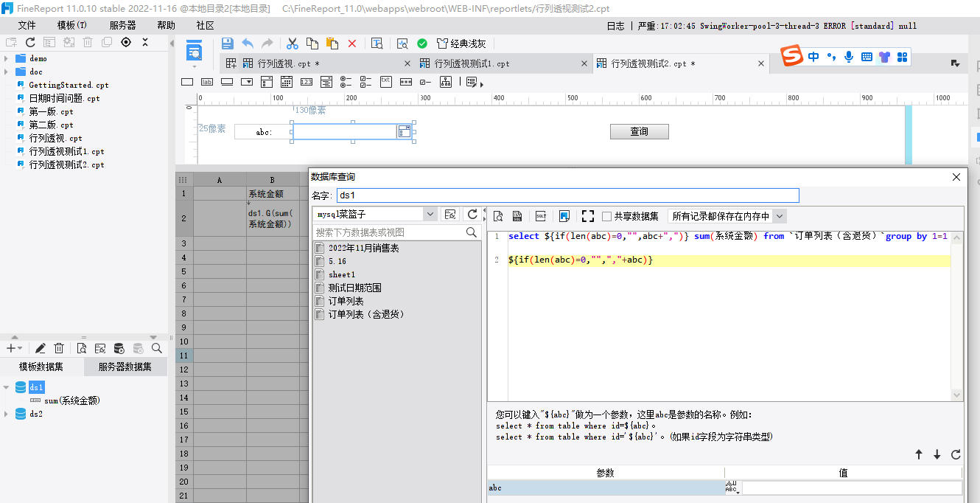Click the search datasets magnifier icon
Viewport: 980px width, 503px height.
157,348
